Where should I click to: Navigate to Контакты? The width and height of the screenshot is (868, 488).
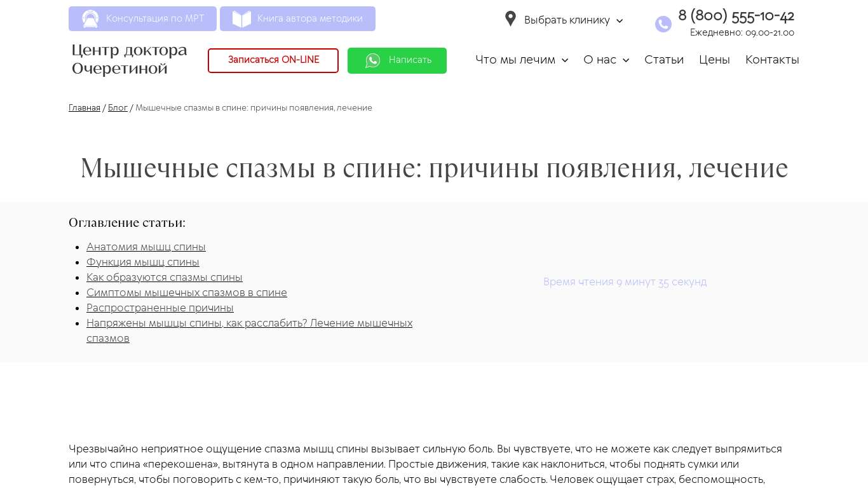[x=772, y=60]
